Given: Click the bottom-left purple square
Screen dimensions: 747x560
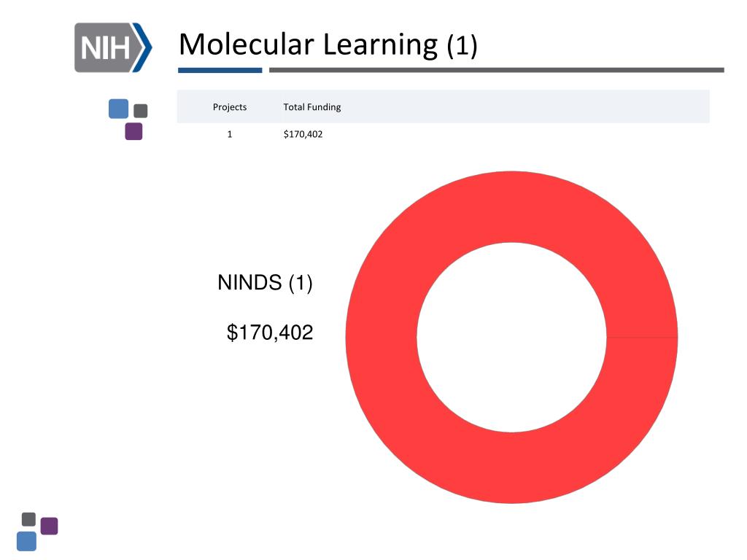Looking at the screenshot, I should coord(49,526).
